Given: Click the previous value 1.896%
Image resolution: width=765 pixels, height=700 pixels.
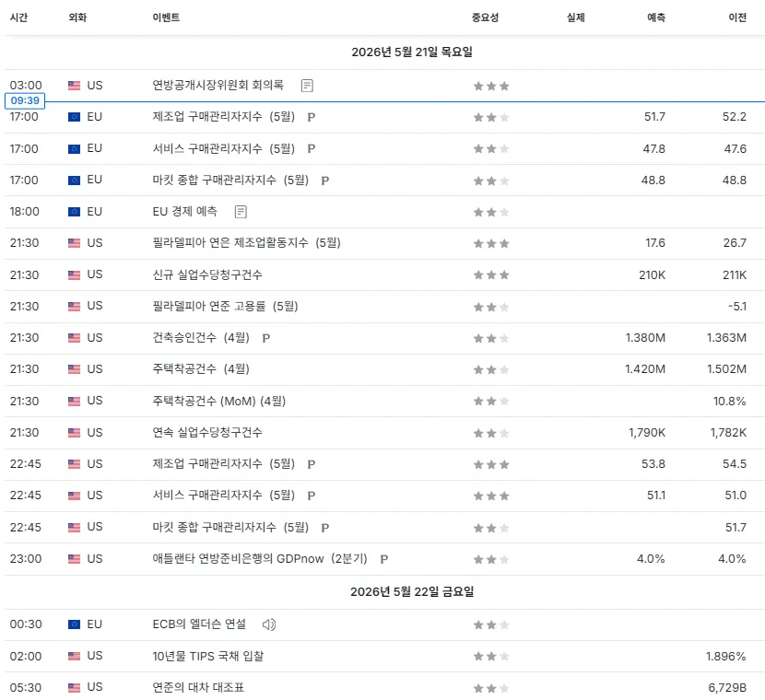Looking at the screenshot, I should coord(726,657).
